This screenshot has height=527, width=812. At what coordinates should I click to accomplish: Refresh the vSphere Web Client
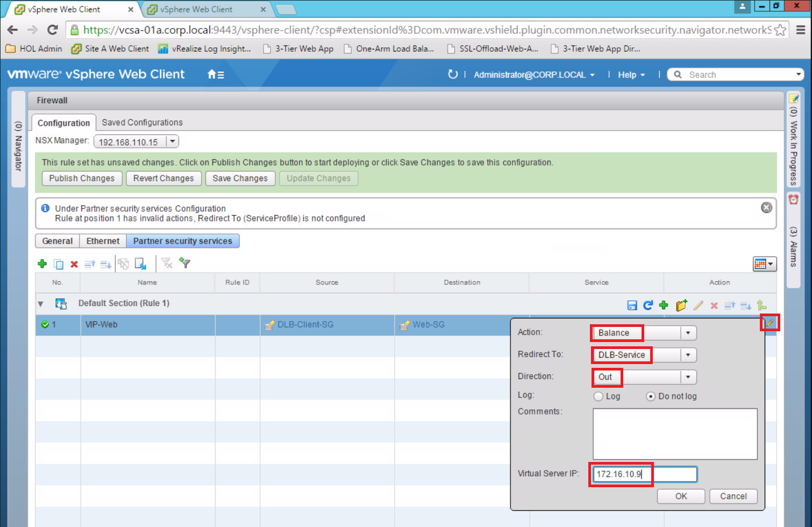[453, 74]
